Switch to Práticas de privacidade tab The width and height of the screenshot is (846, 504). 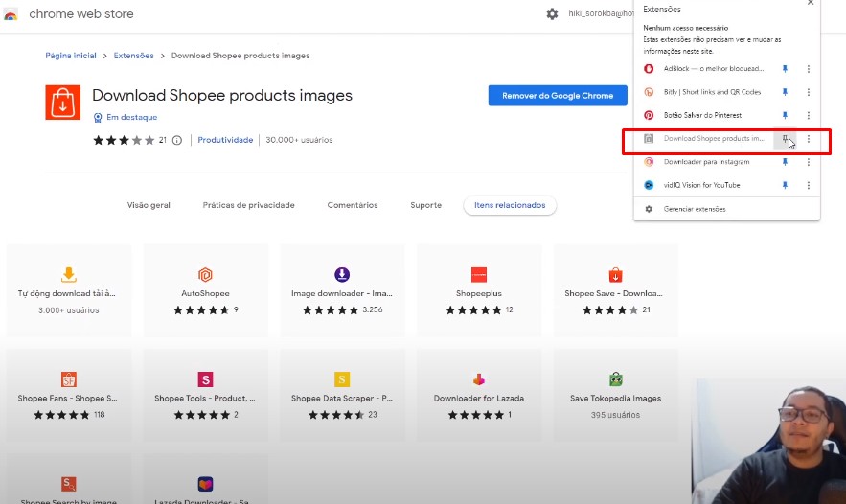pyautogui.click(x=249, y=205)
